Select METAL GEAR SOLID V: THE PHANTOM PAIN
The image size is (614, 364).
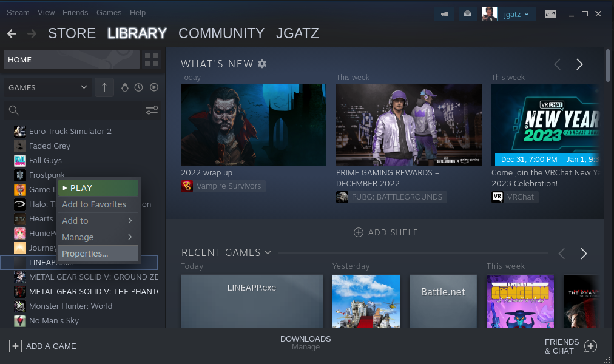click(86, 292)
